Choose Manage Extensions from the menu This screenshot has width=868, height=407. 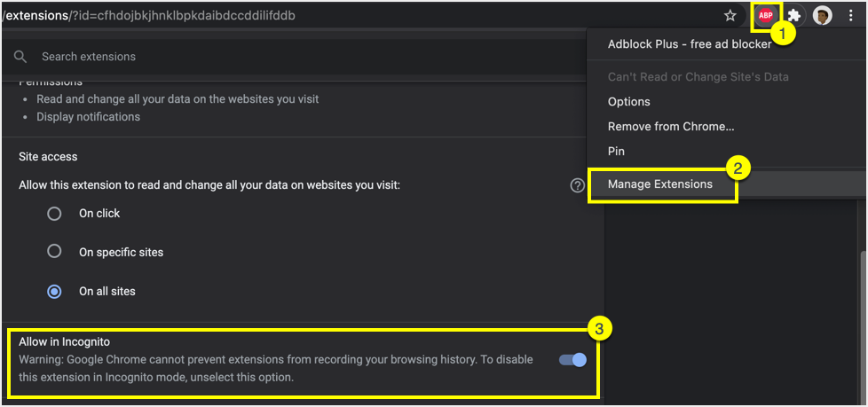(660, 184)
